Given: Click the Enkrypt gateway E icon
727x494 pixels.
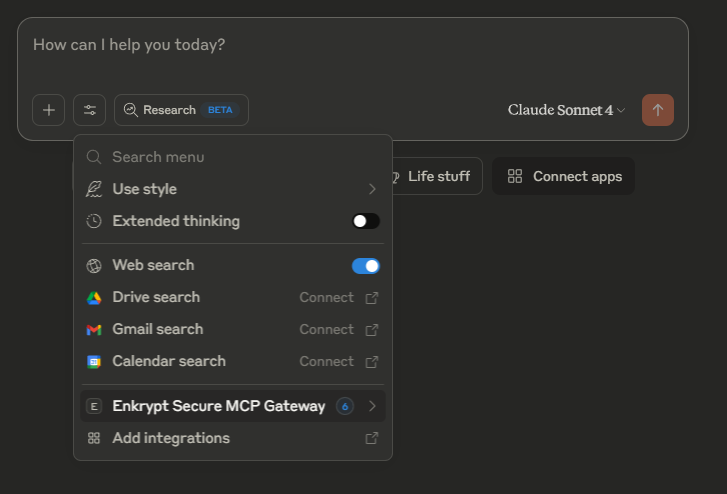Looking at the screenshot, I should (x=94, y=406).
